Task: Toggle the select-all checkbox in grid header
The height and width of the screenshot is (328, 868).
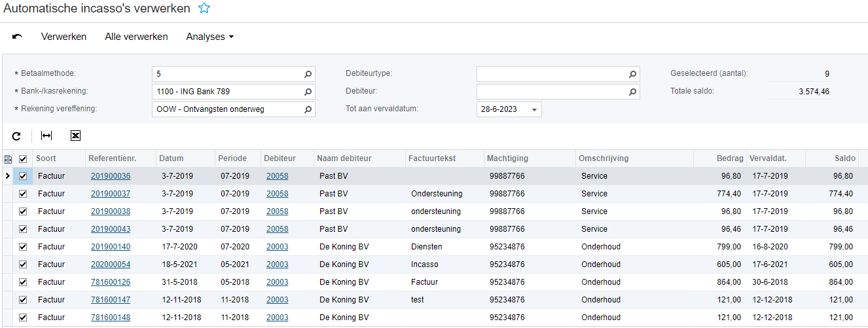Action: point(24,158)
